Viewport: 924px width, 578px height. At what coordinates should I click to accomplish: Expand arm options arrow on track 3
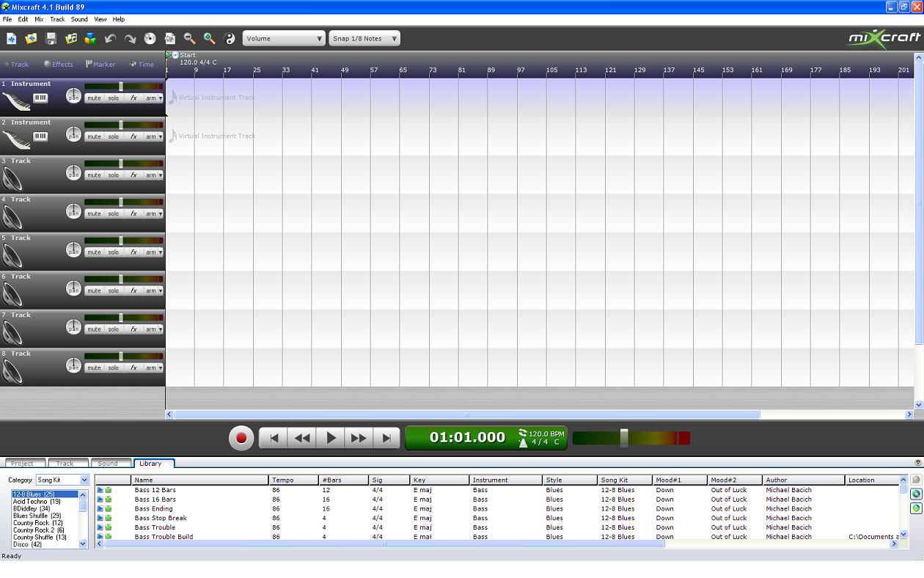(x=161, y=175)
